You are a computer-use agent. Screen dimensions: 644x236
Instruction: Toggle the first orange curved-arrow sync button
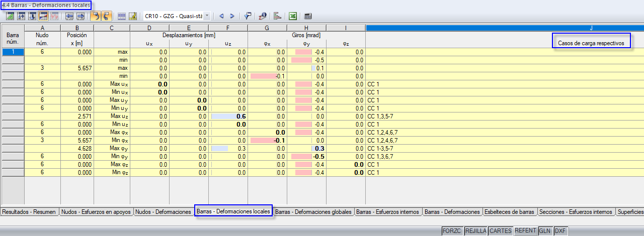point(96,16)
